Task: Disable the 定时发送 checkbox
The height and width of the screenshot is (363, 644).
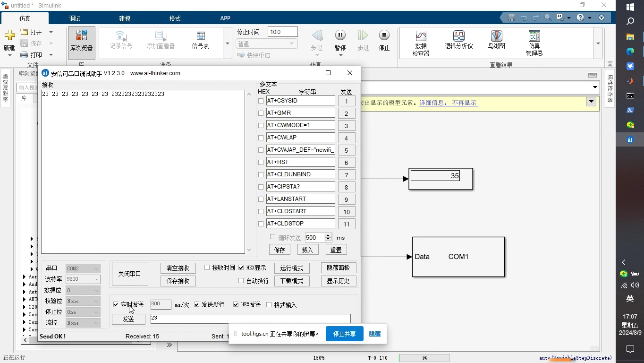Action: [116, 304]
